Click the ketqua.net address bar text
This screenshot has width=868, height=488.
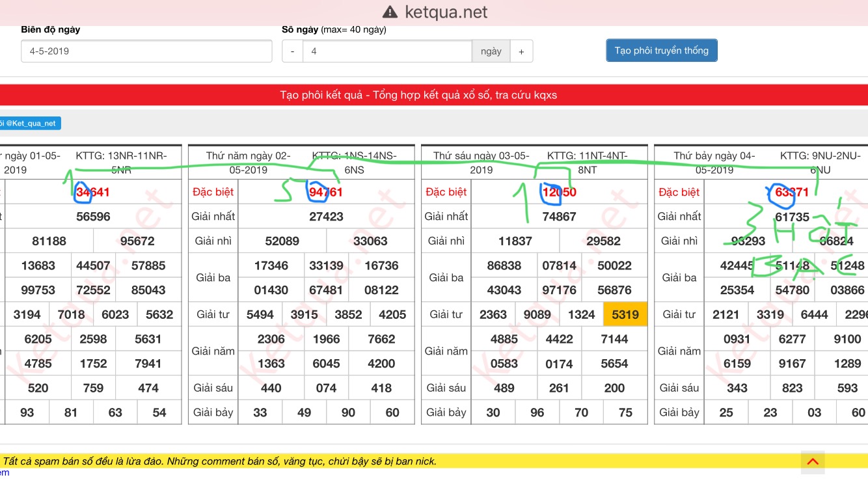coord(446,12)
